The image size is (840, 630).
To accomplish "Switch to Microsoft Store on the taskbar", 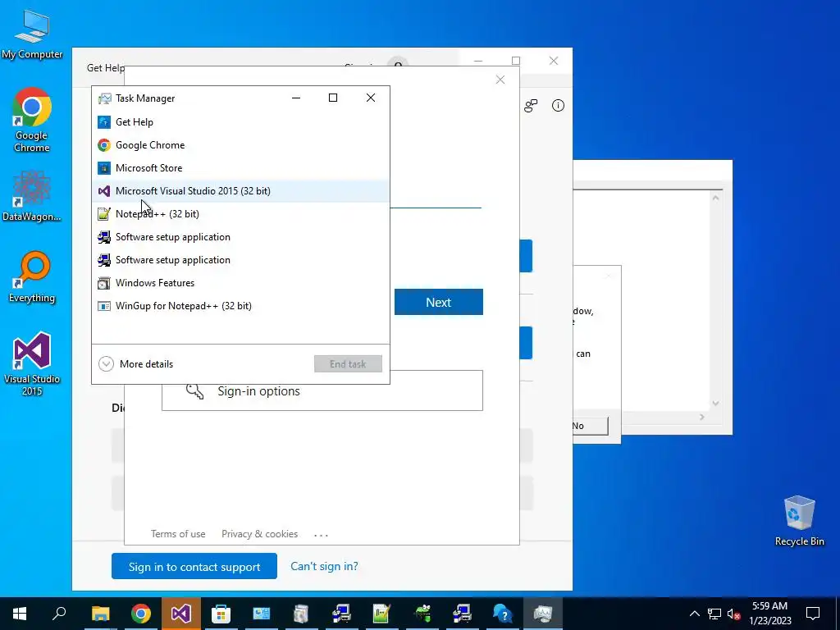I will pyautogui.click(x=221, y=614).
